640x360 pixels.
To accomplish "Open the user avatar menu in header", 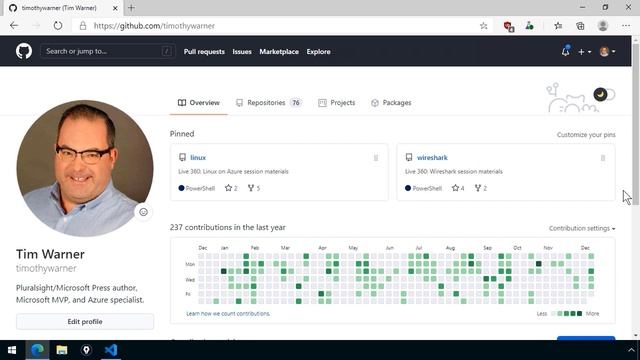I will coord(607,51).
